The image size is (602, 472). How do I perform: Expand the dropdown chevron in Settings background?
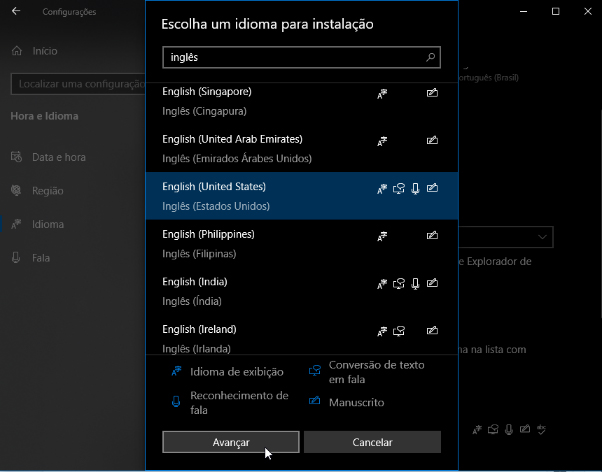pos(542,237)
